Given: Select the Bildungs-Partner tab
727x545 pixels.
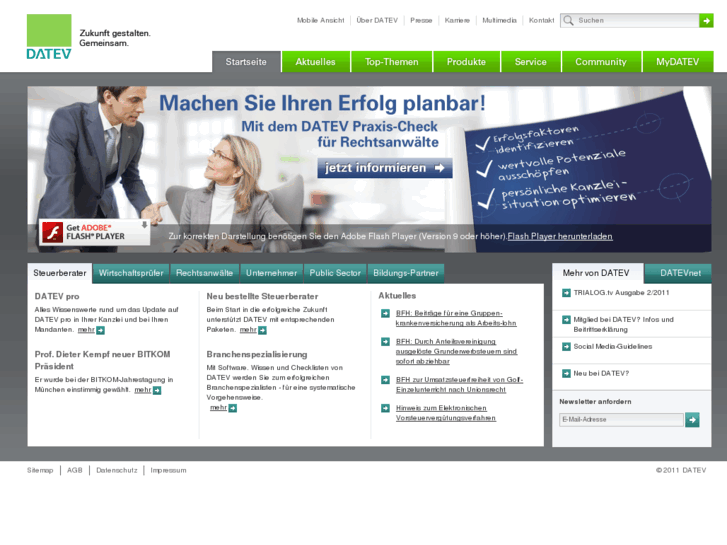Looking at the screenshot, I should [x=406, y=273].
